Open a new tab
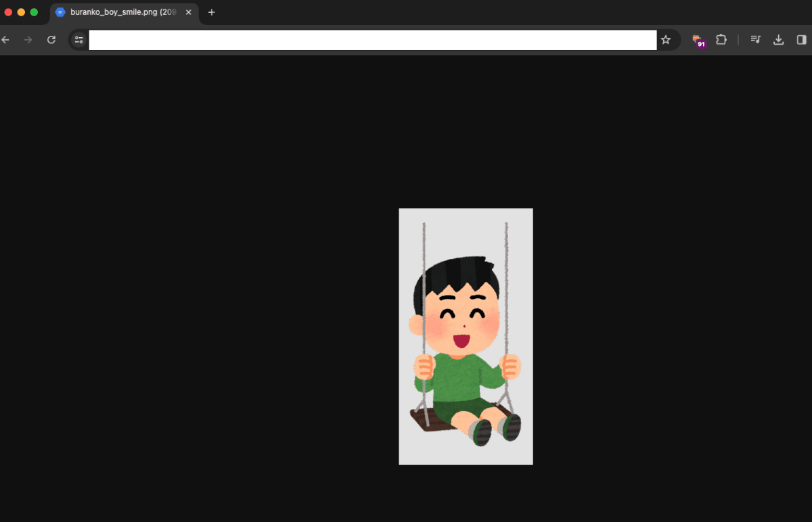The width and height of the screenshot is (812, 522). click(x=211, y=12)
